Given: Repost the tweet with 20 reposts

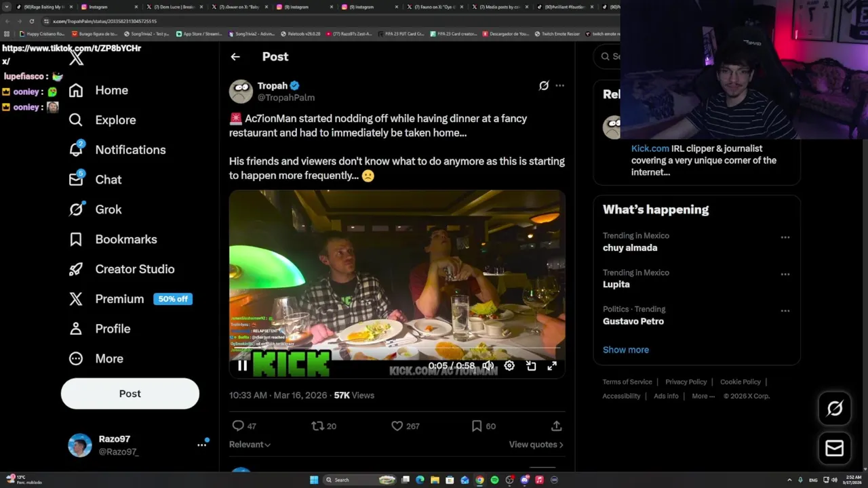Looking at the screenshot, I should point(317,426).
